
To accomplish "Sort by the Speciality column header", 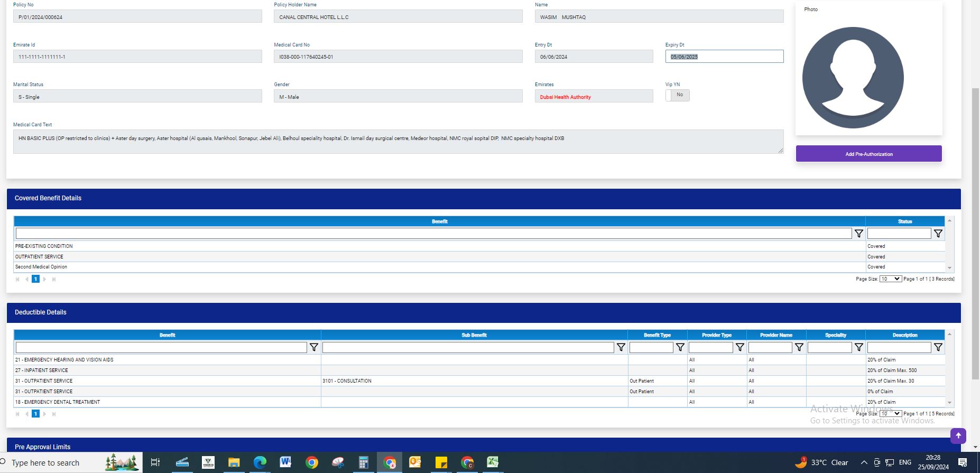I will coord(835,335).
